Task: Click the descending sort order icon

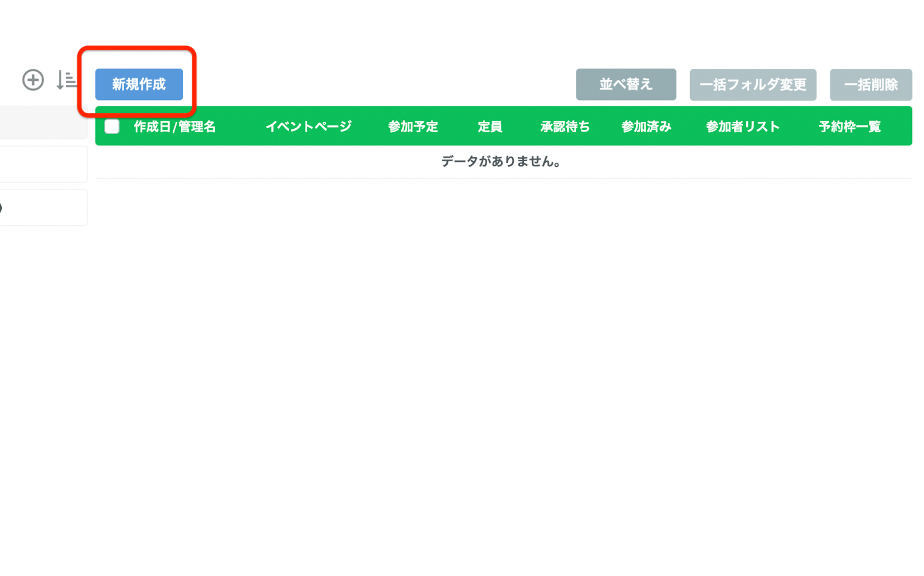Action: (x=66, y=80)
